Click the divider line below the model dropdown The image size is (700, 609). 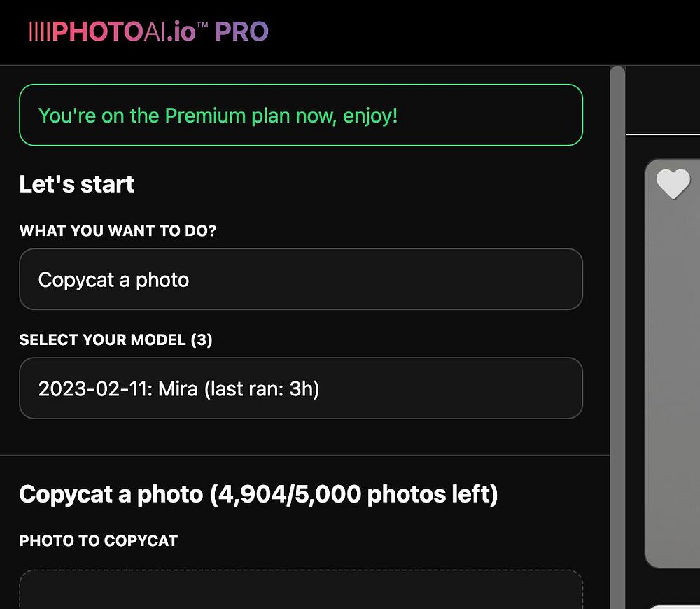click(304, 455)
